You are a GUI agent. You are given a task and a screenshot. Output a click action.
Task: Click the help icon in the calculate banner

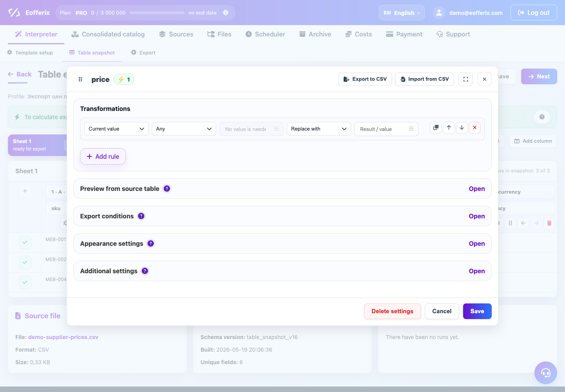[x=542, y=117]
